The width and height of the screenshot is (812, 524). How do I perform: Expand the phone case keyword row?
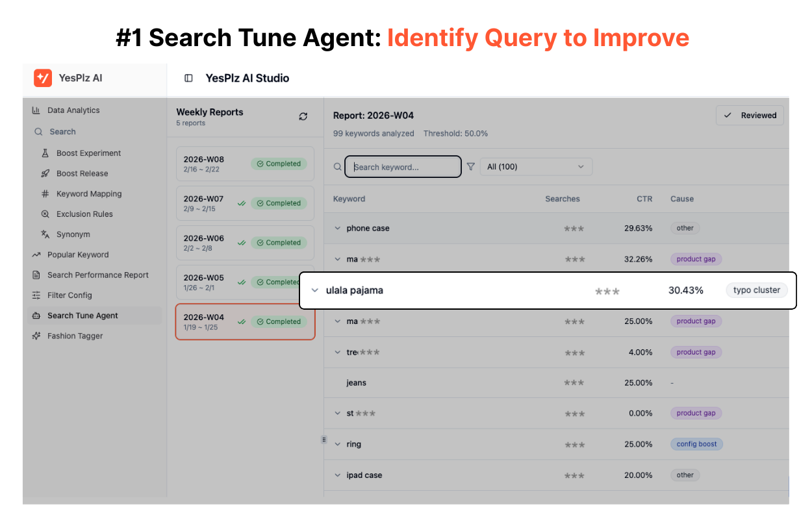(x=337, y=229)
